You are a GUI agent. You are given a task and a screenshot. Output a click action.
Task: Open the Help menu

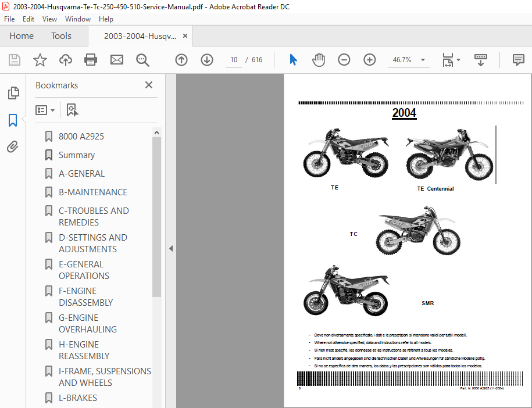click(106, 19)
